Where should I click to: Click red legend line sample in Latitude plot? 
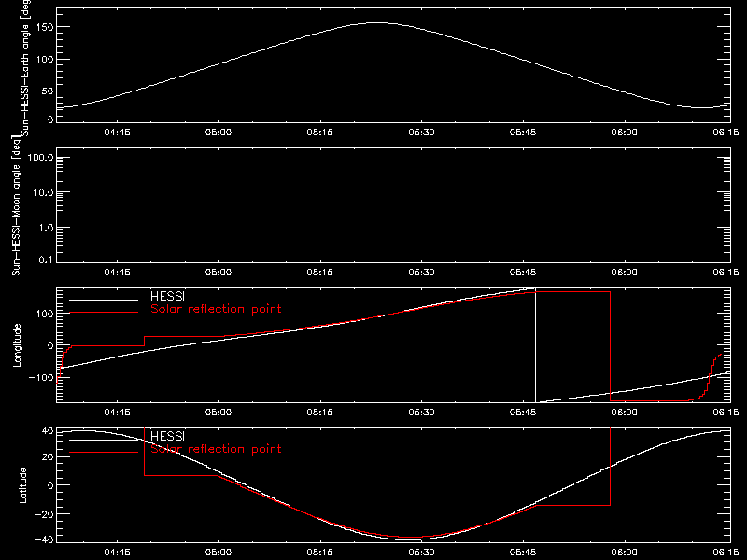104,452
